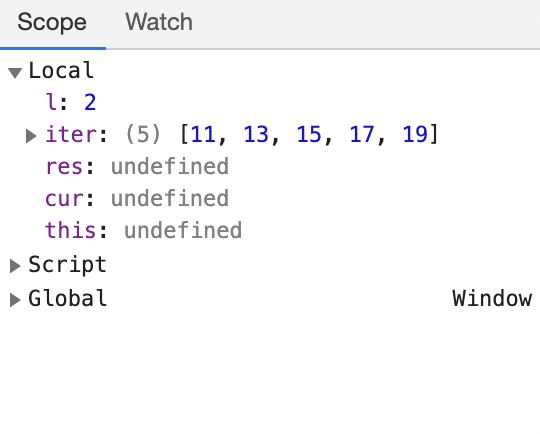
Task: Select the Scope tab
Action: pyautogui.click(x=52, y=22)
